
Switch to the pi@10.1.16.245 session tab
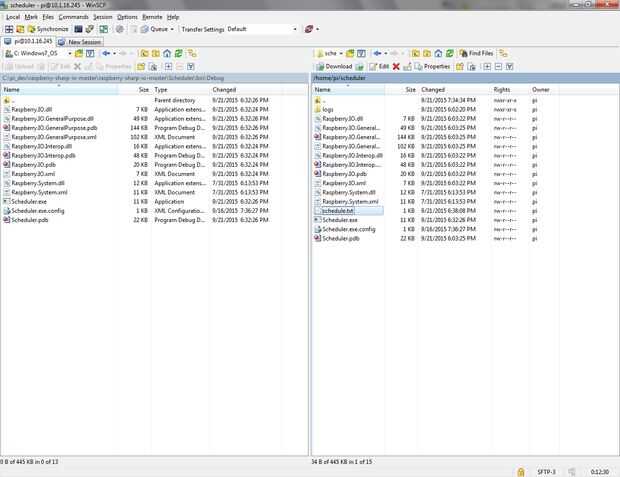(x=28, y=42)
